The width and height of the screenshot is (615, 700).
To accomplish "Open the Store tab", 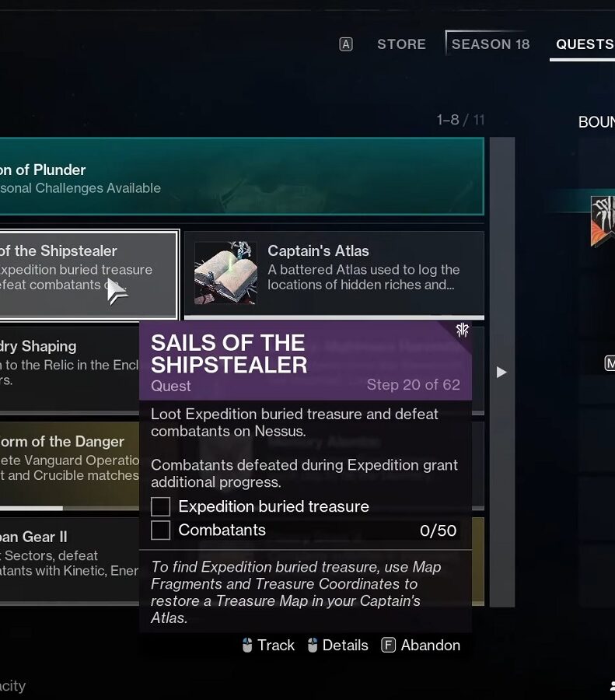I will pos(401,44).
